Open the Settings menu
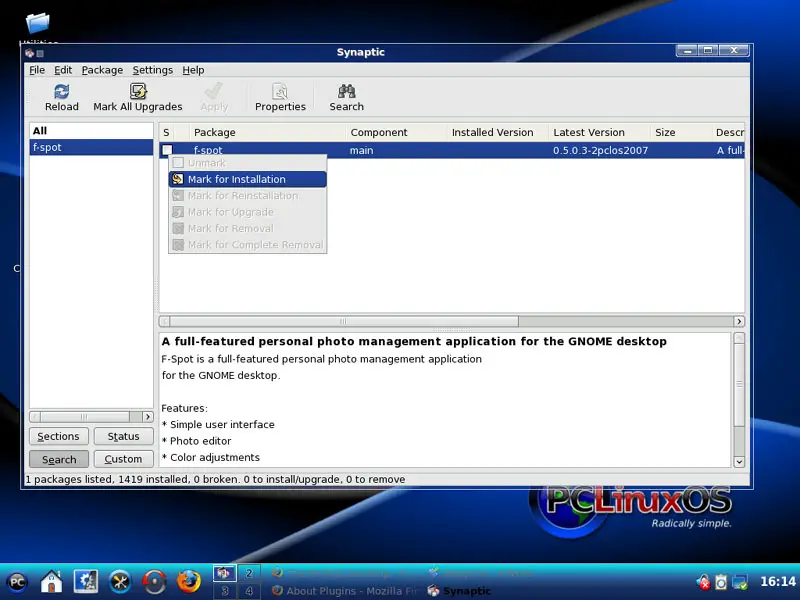Image resolution: width=800 pixels, height=600 pixels. pyautogui.click(x=153, y=70)
